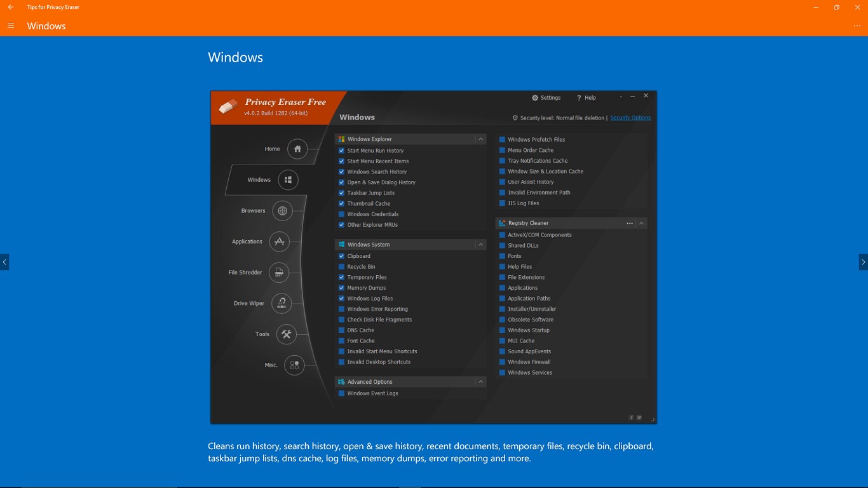Click the Windows sidebar icon
Viewport: 868px width, 488px height.
(288, 180)
